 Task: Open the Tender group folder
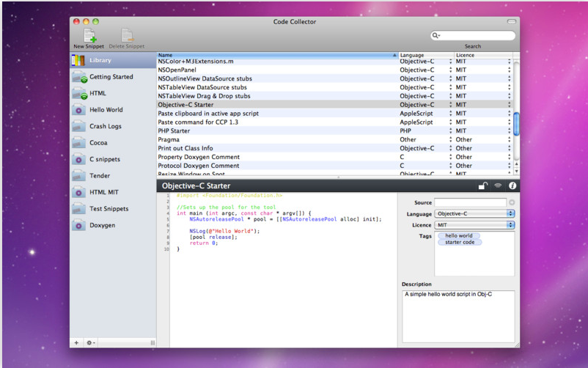(x=113, y=175)
